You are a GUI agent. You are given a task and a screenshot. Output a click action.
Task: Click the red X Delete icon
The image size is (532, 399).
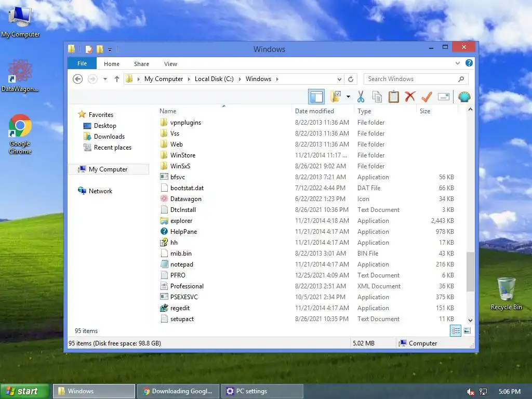[410, 96]
